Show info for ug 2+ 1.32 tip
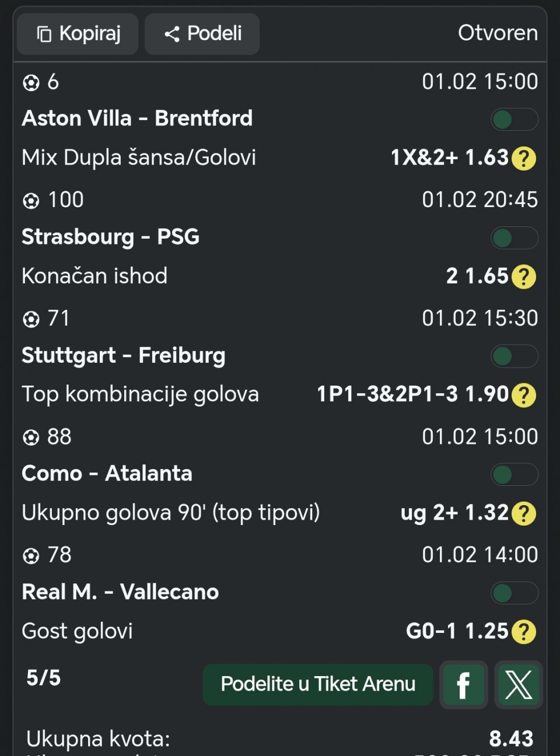Viewport: 560px width, 756px height. (x=523, y=513)
